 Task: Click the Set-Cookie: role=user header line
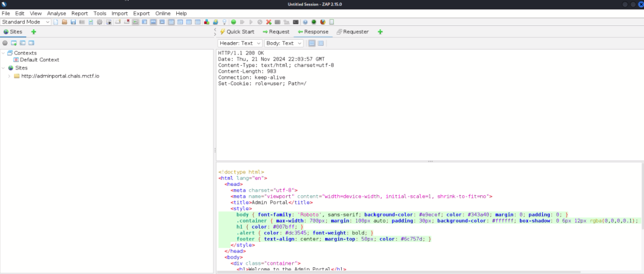coord(262,83)
